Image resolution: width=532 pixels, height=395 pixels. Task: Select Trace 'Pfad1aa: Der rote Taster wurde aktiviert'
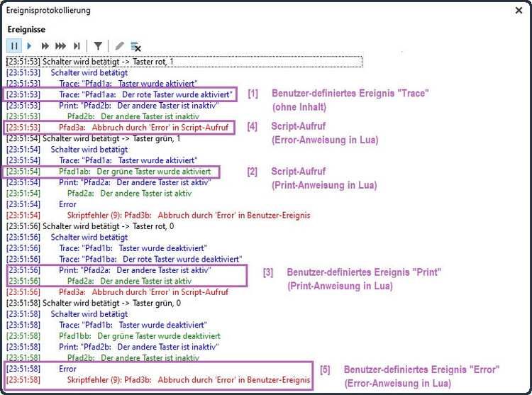[x=120, y=94]
